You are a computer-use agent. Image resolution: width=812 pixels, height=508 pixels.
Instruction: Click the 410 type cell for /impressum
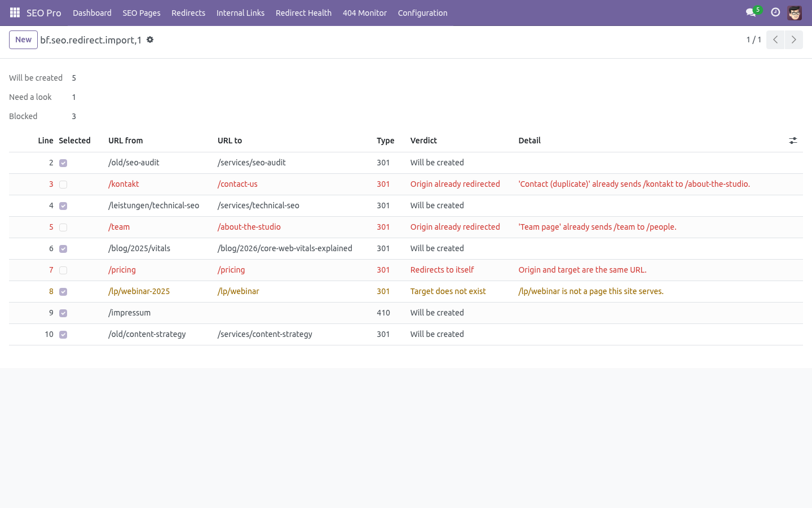pos(383,313)
